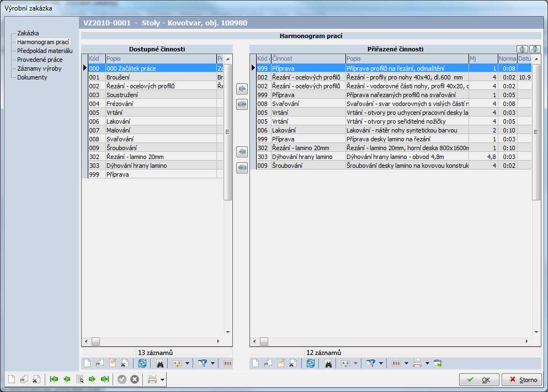548x392 pixels.
Task: Select assigned row 303 Dýhování hrany lamino
Action: [393, 157]
